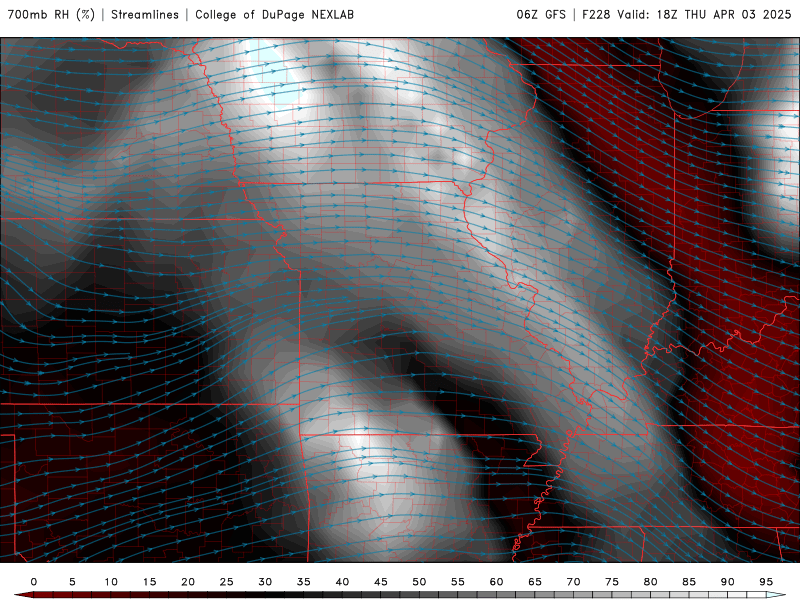
Task: Click the '5' colorbar scale label
Action: pyautogui.click(x=72, y=582)
